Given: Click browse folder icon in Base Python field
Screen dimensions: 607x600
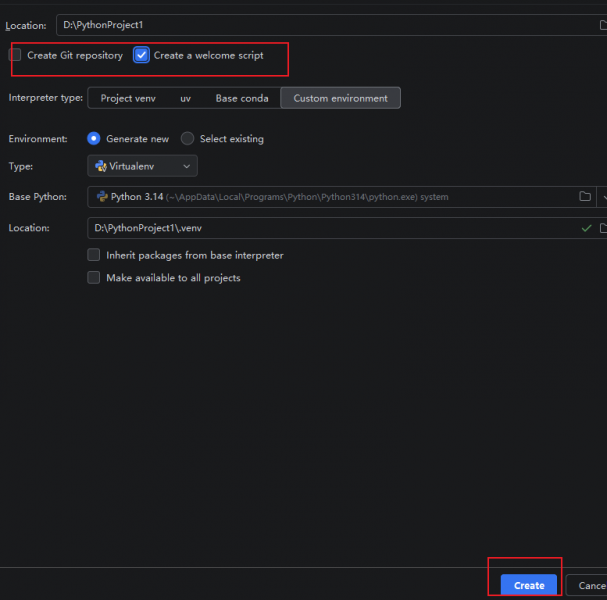Looking at the screenshot, I should (x=585, y=197).
